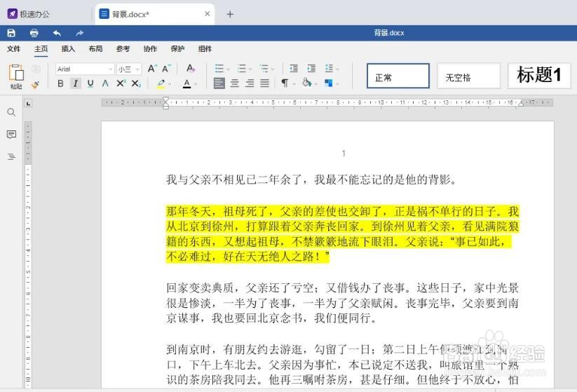Decrease paragraph indent
Screen dimensions: 577x392
click(x=293, y=69)
